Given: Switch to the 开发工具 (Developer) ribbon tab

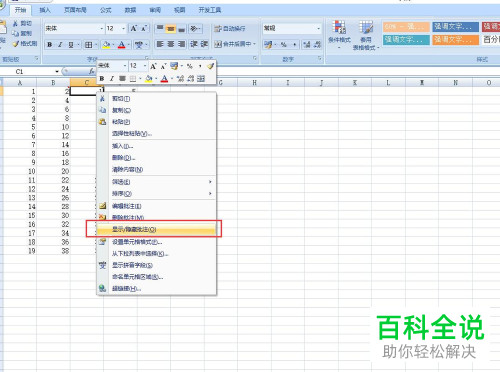Looking at the screenshot, I should [210, 10].
